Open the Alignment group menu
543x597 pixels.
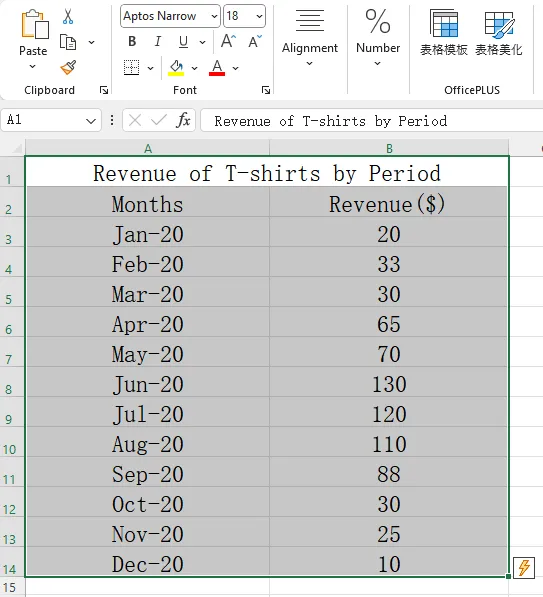tap(310, 38)
